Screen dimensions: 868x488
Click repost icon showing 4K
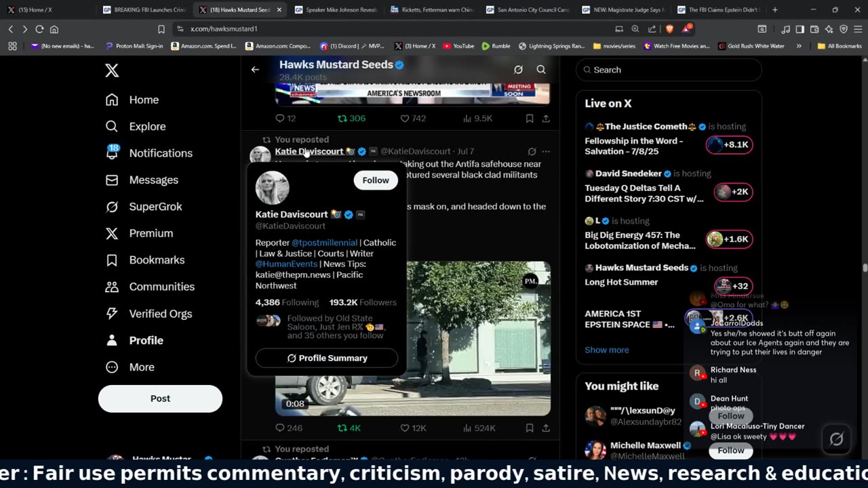click(x=349, y=428)
